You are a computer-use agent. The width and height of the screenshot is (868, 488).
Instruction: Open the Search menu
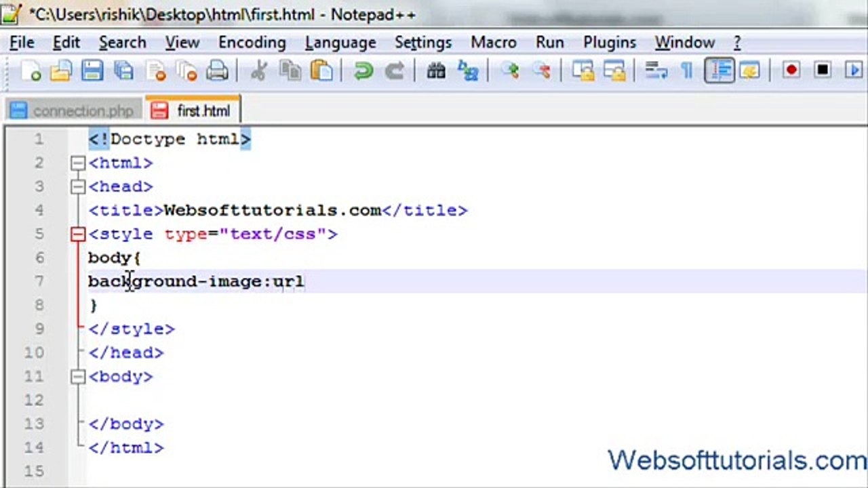tap(122, 42)
